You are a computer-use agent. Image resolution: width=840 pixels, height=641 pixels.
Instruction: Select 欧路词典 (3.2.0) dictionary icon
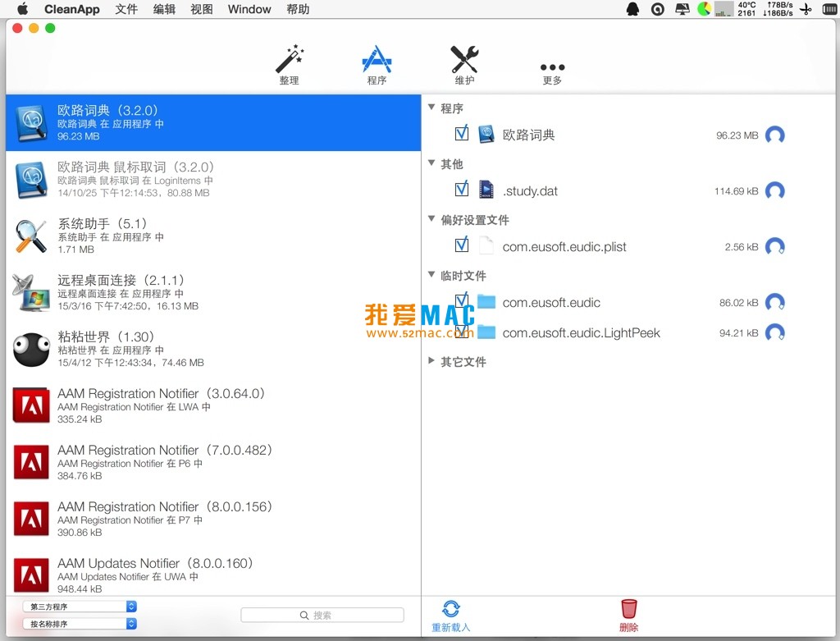click(x=31, y=123)
